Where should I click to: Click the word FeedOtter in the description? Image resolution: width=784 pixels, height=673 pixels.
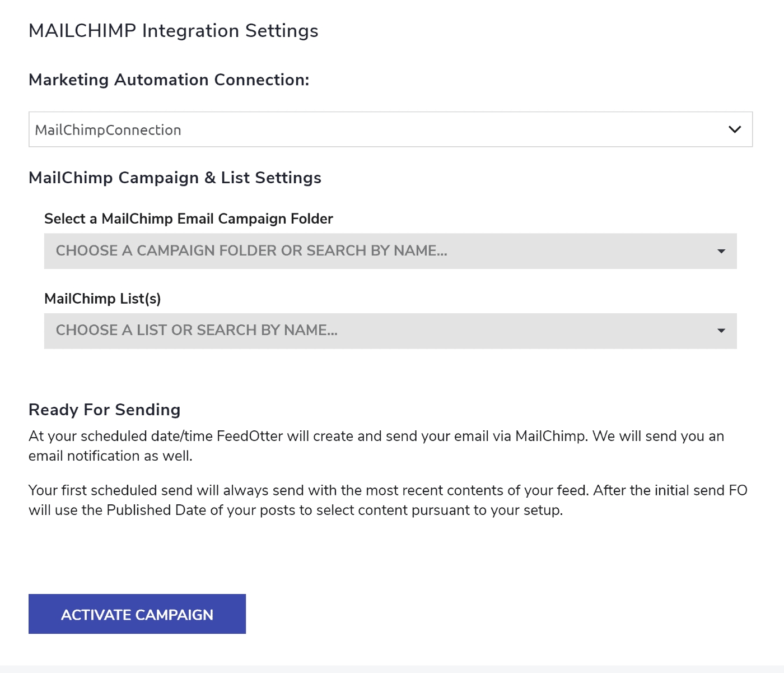coord(250,436)
